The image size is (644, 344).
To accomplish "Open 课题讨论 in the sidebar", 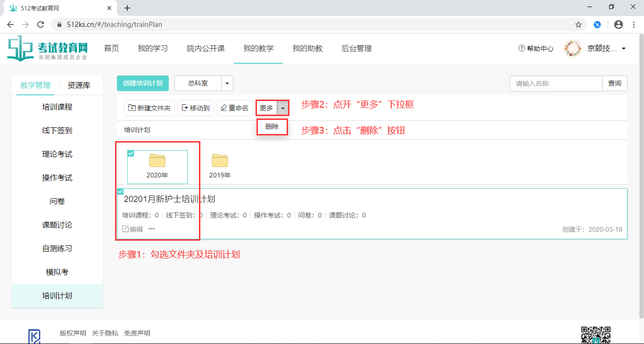I will tap(57, 225).
